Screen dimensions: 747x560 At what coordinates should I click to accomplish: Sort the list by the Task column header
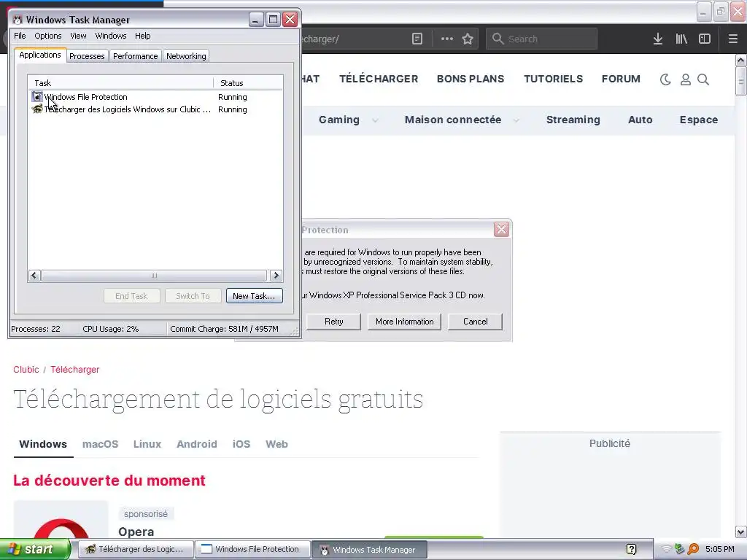click(x=120, y=83)
